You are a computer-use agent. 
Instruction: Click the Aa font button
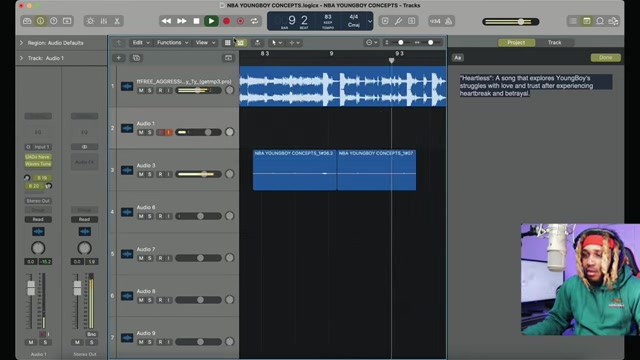[458, 58]
